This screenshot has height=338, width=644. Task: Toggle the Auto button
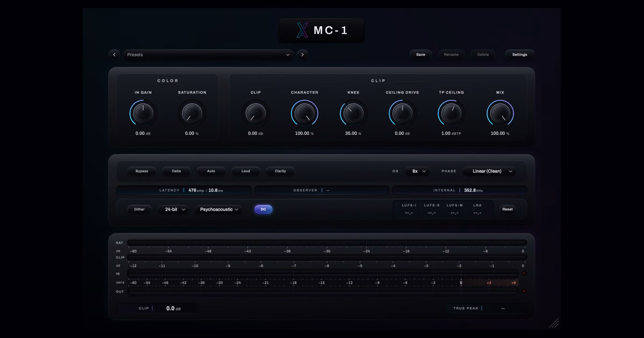coord(211,171)
